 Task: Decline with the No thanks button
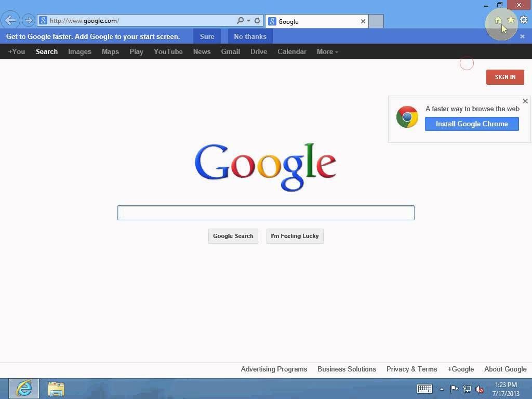(250, 36)
